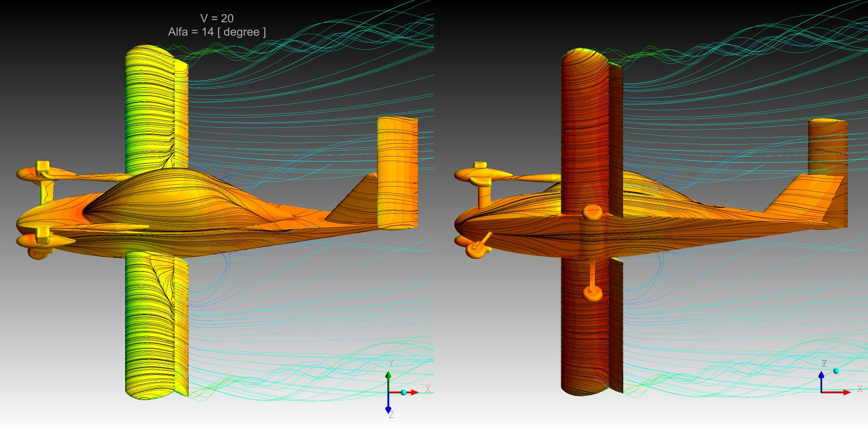
Task: Select the cyan sphere above the right axis triad
Action: (x=836, y=371)
